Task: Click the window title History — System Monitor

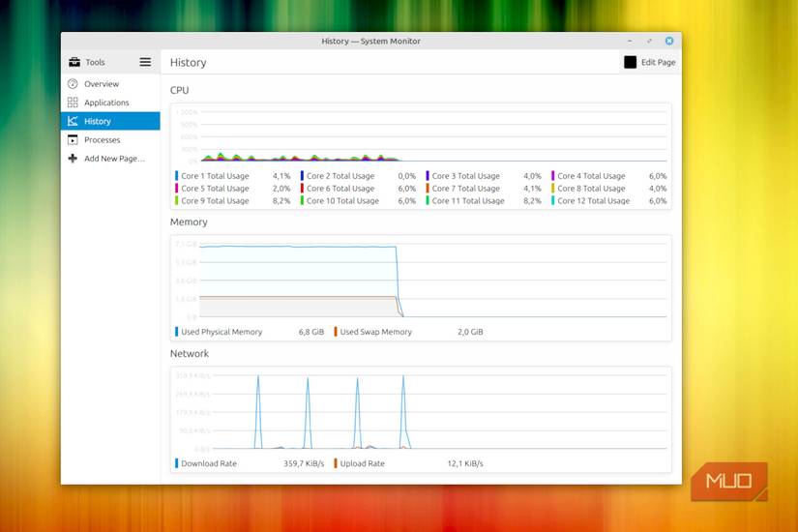Action: 370,41
